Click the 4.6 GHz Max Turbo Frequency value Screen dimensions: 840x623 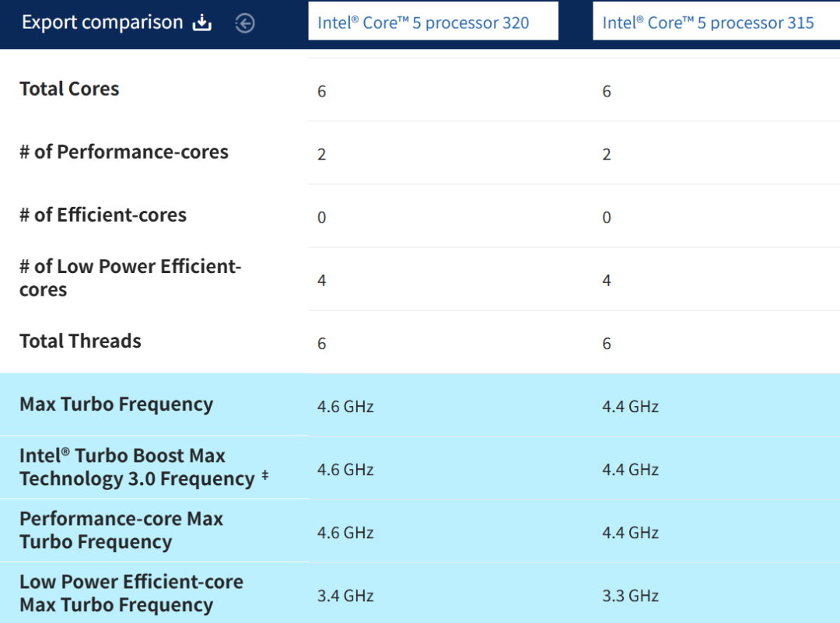[x=345, y=407]
